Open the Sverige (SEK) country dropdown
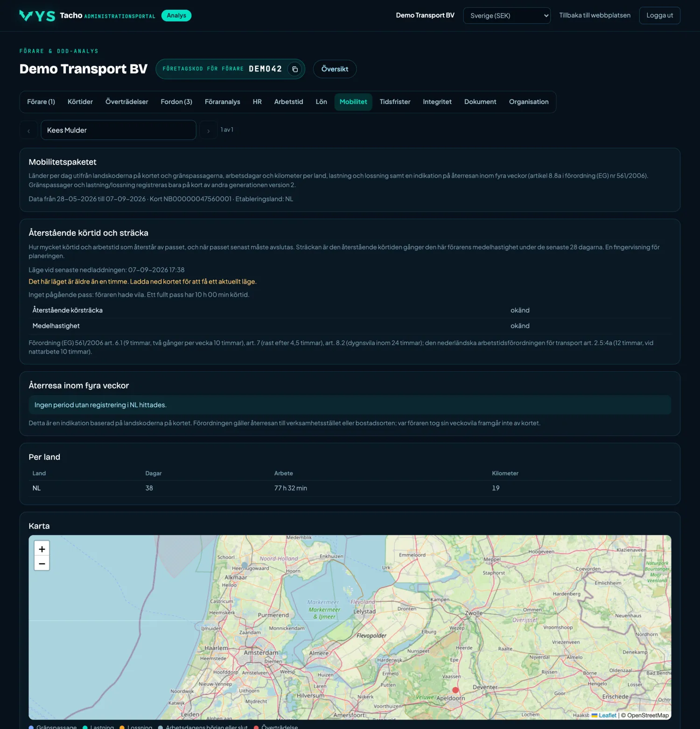700x729 pixels. click(507, 15)
